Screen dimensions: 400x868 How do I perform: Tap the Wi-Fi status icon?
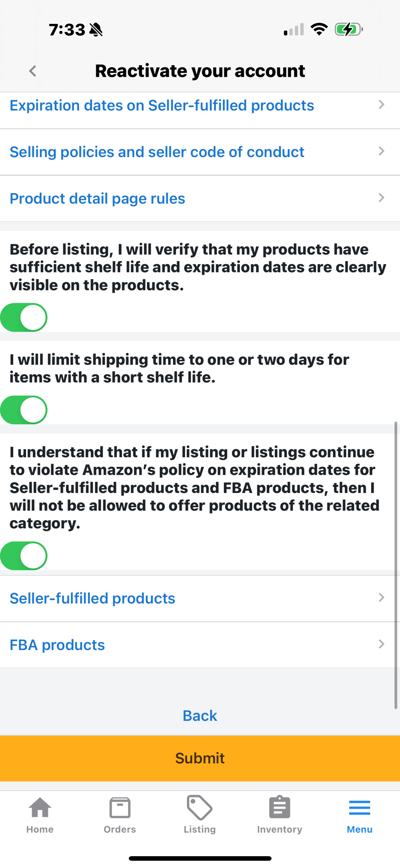pos(319,29)
